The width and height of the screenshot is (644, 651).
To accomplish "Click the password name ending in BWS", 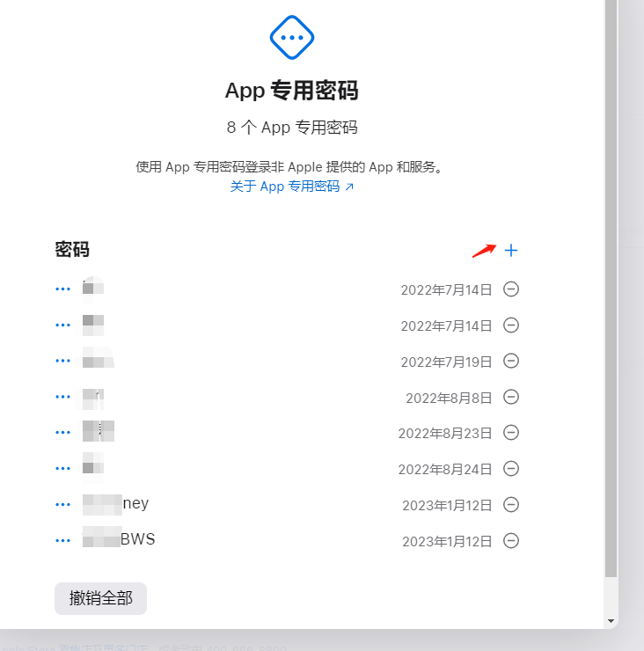I will [119, 538].
